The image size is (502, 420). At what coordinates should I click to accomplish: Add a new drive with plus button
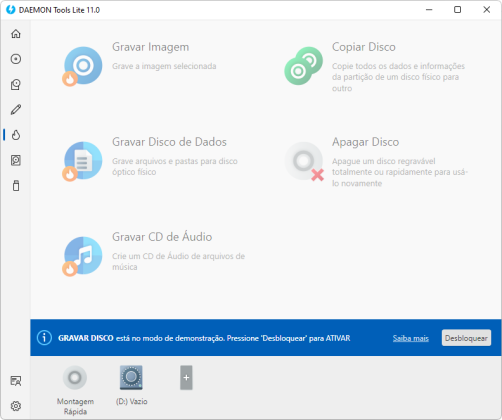tap(186, 378)
